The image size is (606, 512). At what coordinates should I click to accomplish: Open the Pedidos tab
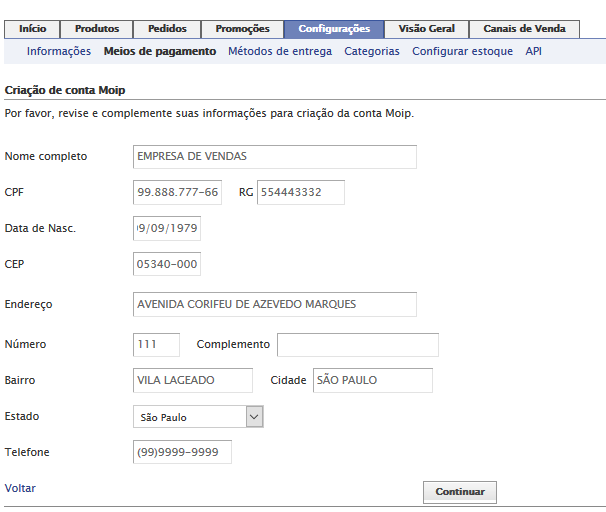coord(166,29)
